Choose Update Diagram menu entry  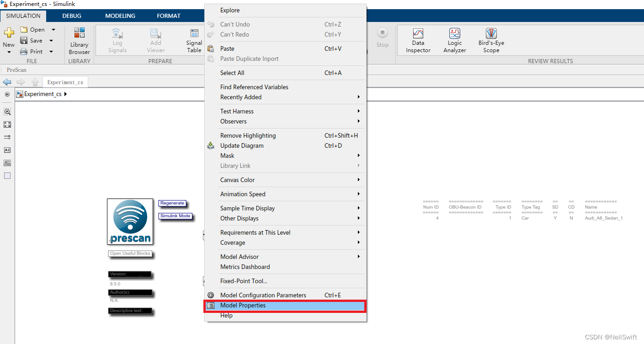coord(285,145)
